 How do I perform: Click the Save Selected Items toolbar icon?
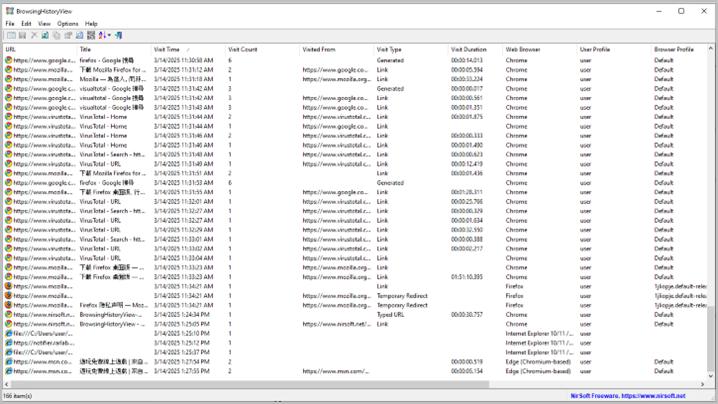(x=22, y=35)
